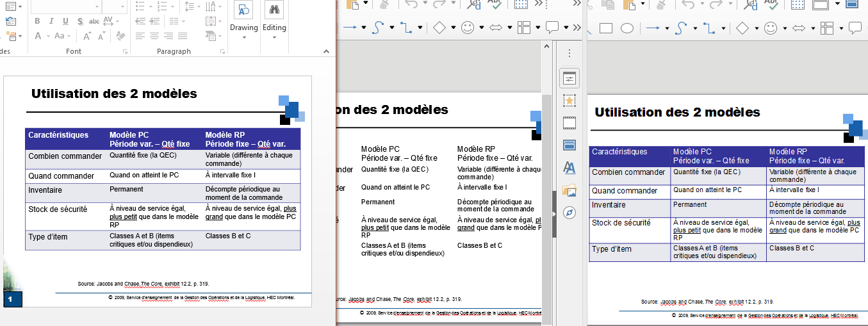Open sidebar settings menu in Impress
The height and width of the screenshot is (326, 868).
point(569,53)
